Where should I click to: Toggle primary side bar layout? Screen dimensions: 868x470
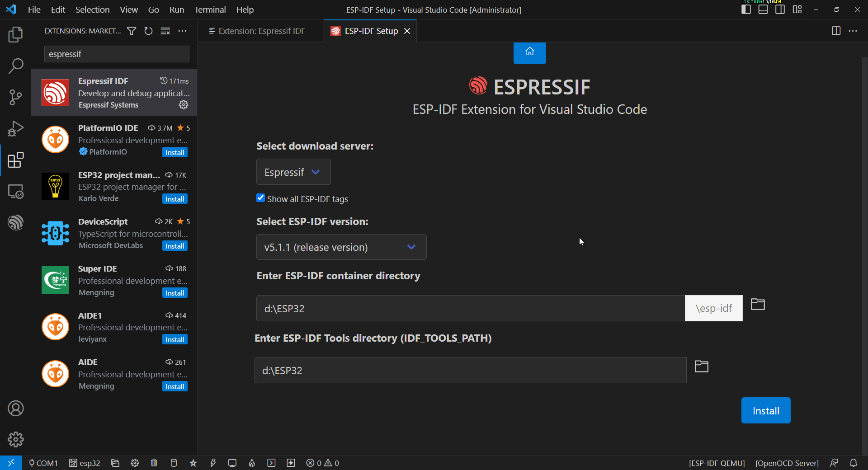pyautogui.click(x=746, y=9)
